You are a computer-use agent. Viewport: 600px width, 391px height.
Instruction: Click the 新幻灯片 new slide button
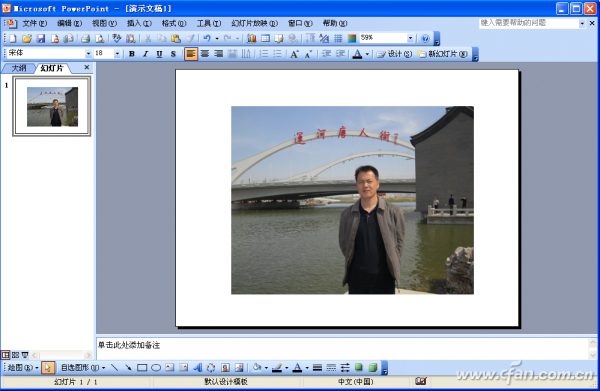click(443, 54)
